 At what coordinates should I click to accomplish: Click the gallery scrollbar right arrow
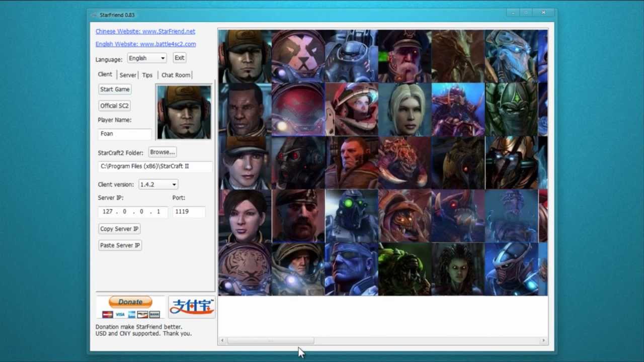pyautogui.click(x=543, y=341)
